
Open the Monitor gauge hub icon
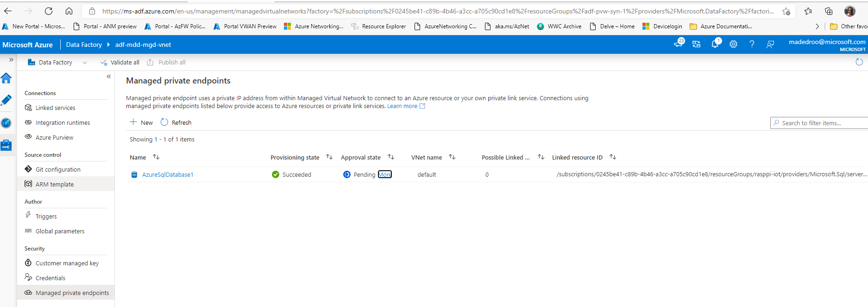pos(6,123)
